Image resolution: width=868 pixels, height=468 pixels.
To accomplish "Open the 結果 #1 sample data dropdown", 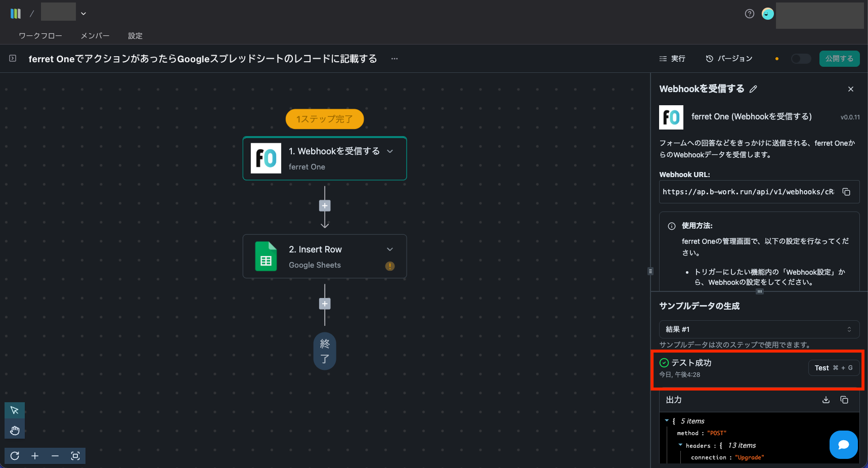I will coord(759,329).
